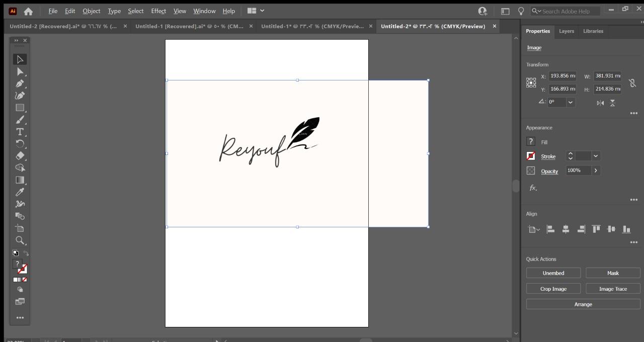The height and width of the screenshot is (342, 644).
Task: Align objects to vertical top
Action: click(x=596, y=229)
